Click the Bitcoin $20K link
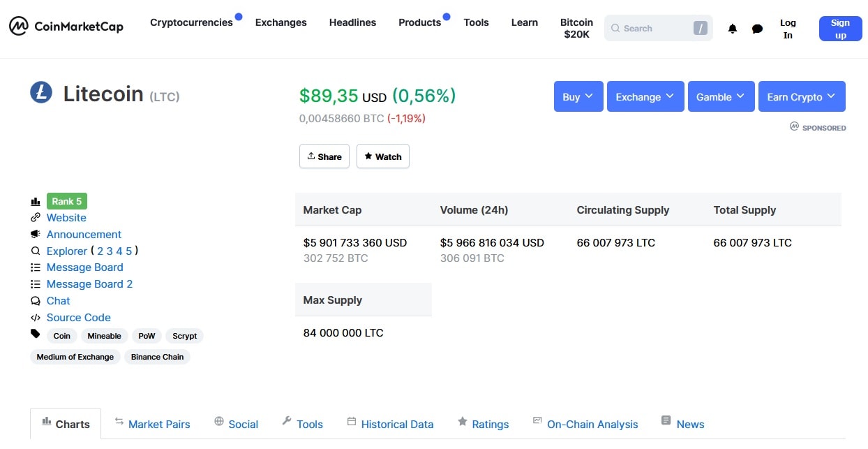The width and height of the screenshot is (868, 449). (x=576, y=28)
